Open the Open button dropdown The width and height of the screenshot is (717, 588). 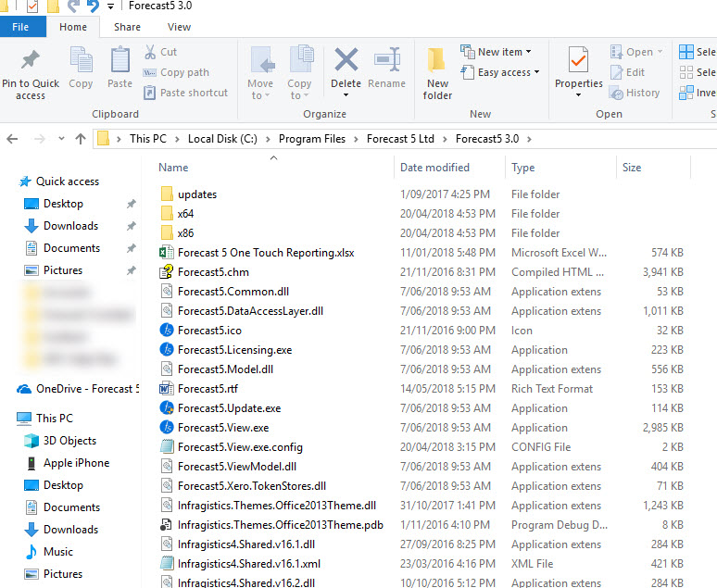pos(660,52)
